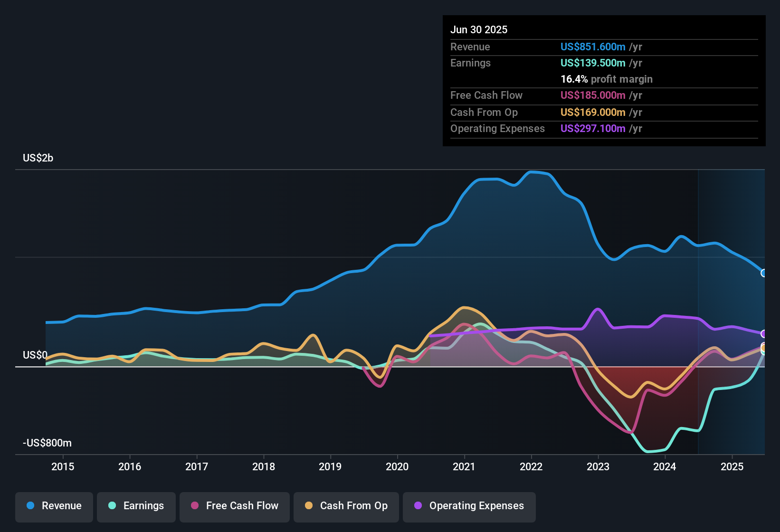Toggle Operating Expenses legend item
The width and height of the screenshot is (780, 532).
pyautogui.click(x=469, y=506)
